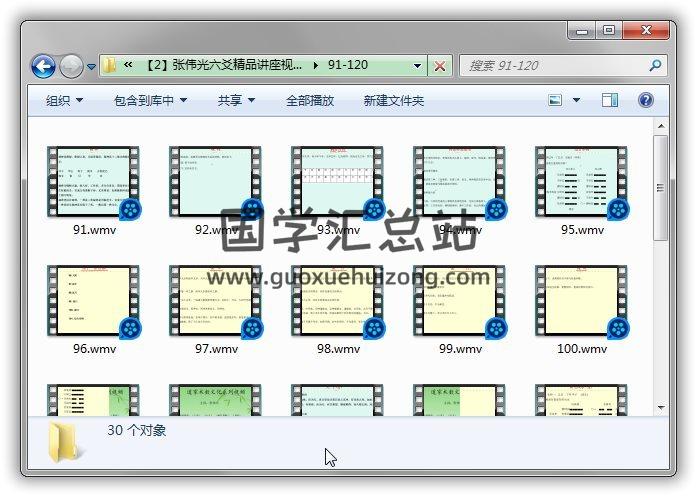Select the 93.wmv video thumbnail
The image size is (697, 497).
pos(337,182)
